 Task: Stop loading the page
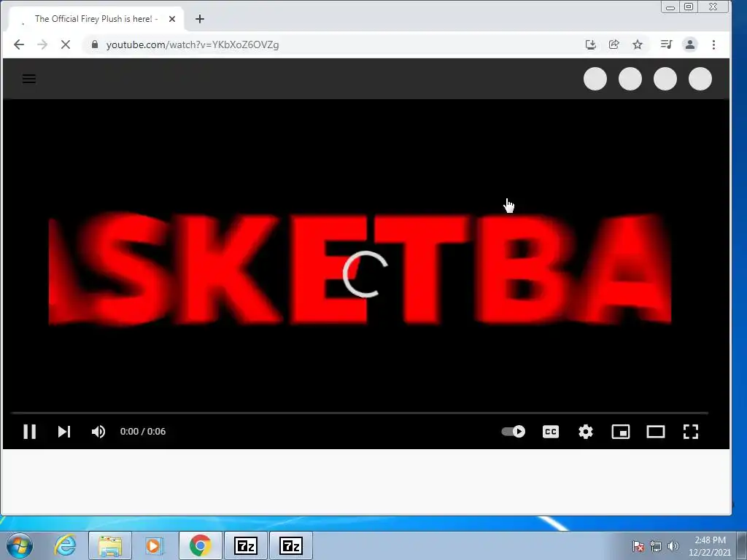pos(66,44)
